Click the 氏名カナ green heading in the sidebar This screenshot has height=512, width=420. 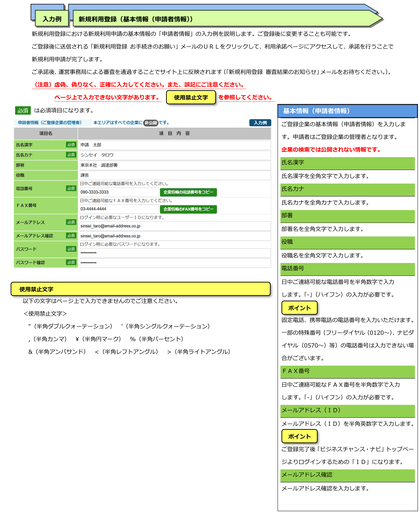(x=347, y=190)
